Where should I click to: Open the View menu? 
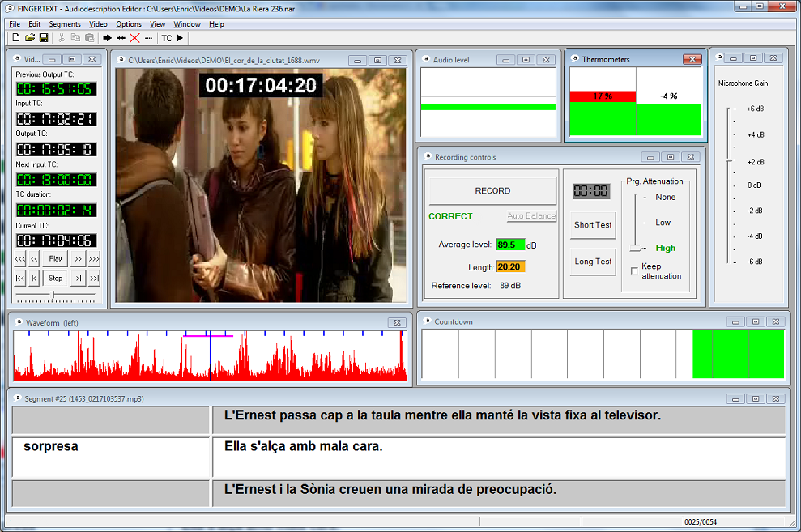(x=157, y=24)
